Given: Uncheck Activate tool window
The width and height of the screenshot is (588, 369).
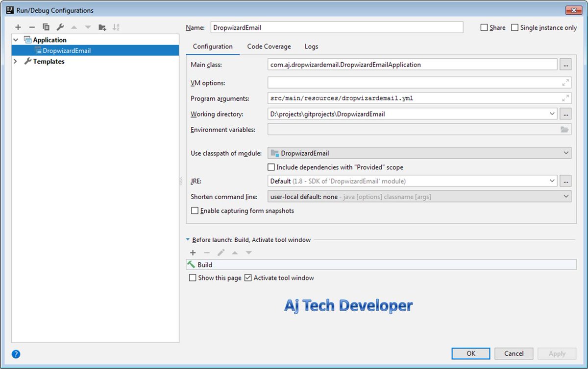Looking at the screenshot, I should tap(248, 277).
